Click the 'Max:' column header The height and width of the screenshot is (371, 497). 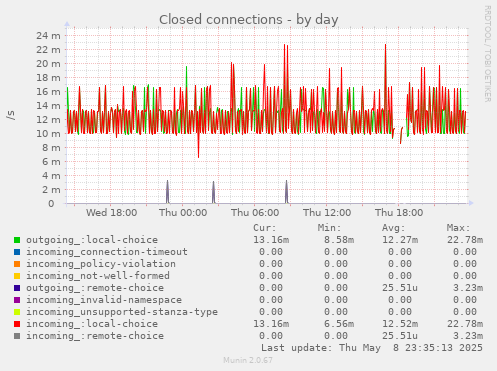[x=458, y=228]
